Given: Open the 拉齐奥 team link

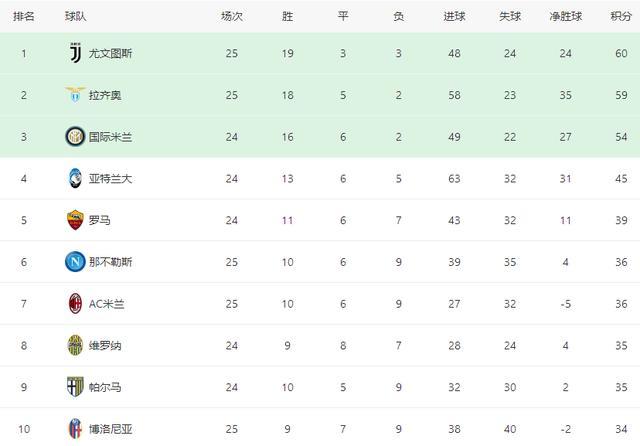Looking at the screenshot, I should (105, 95).
